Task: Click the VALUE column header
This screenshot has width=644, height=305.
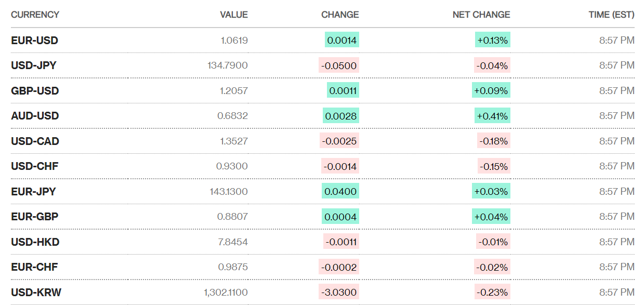Action: pyautogui.click(x=234, y=15)
